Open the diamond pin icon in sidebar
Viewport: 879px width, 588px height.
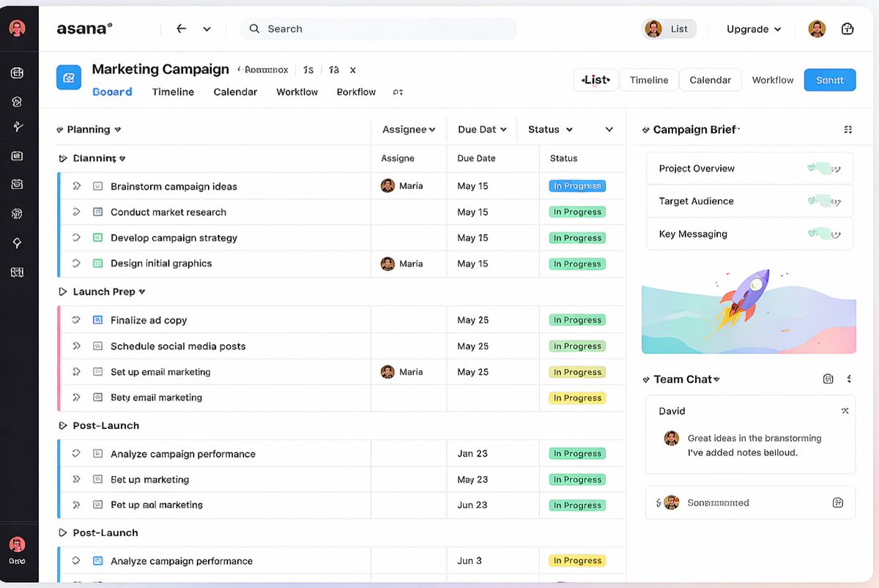18,243
